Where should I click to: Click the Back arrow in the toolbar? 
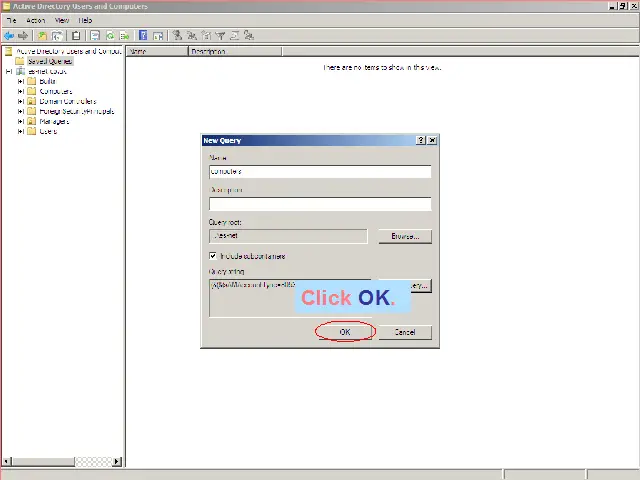[x=9, y=35]
